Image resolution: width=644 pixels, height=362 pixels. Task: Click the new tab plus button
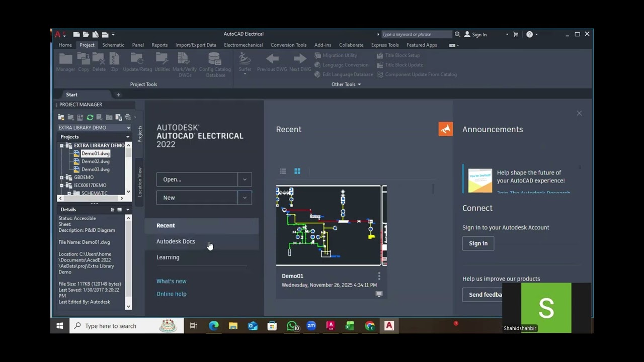coord(118,95)
